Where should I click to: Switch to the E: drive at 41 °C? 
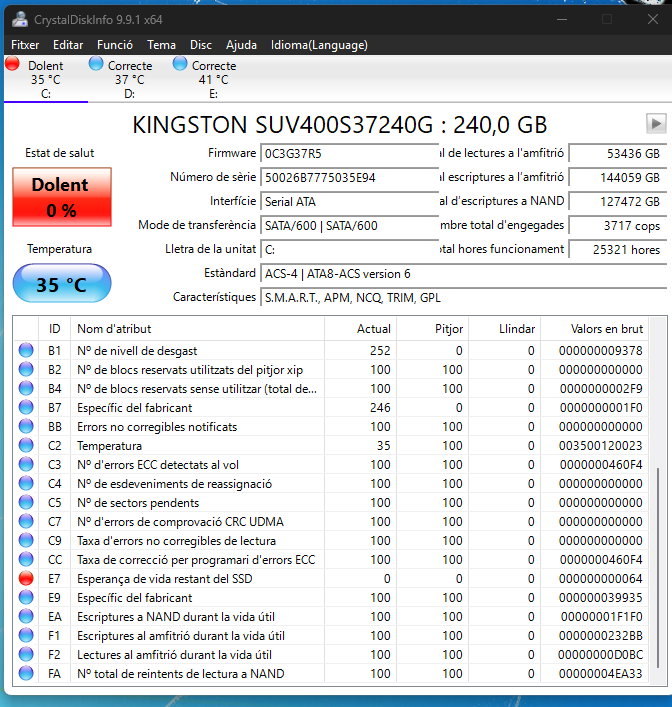[213, 79]
